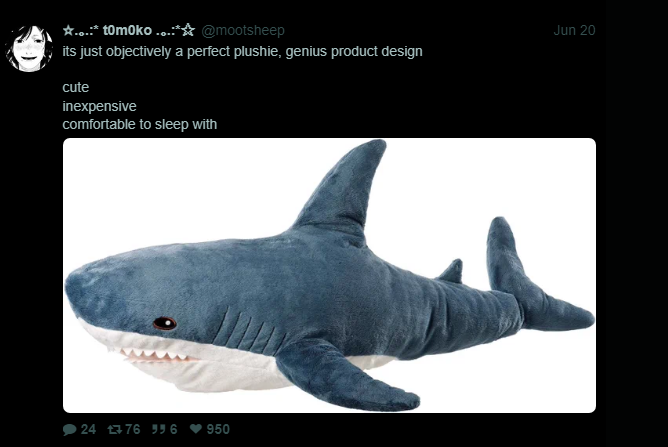
Task: Open the Jun 20 timestamp link
Action: coord(574,30)
